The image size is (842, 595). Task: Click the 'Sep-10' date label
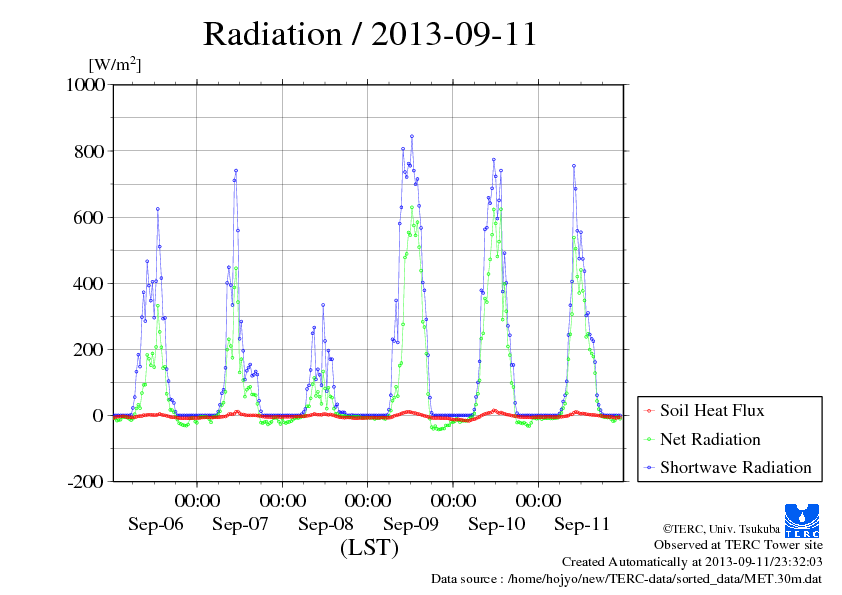click(x=496, y=524)
